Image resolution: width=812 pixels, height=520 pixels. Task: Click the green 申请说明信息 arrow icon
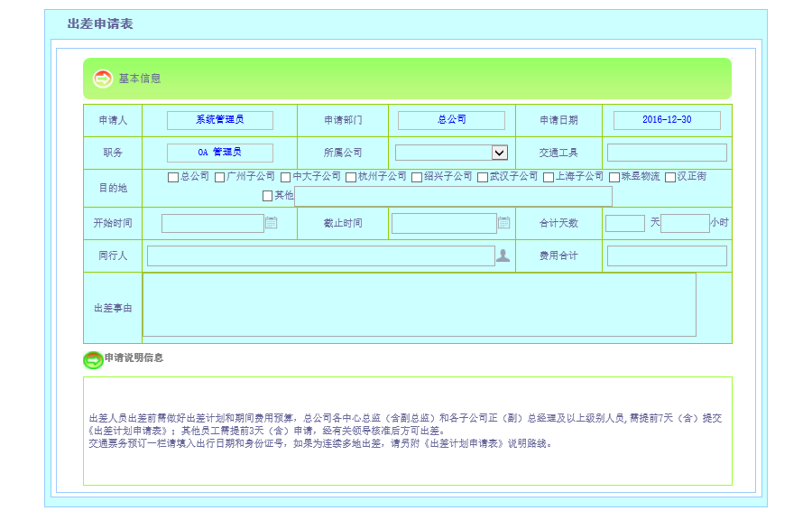point(93,359)
